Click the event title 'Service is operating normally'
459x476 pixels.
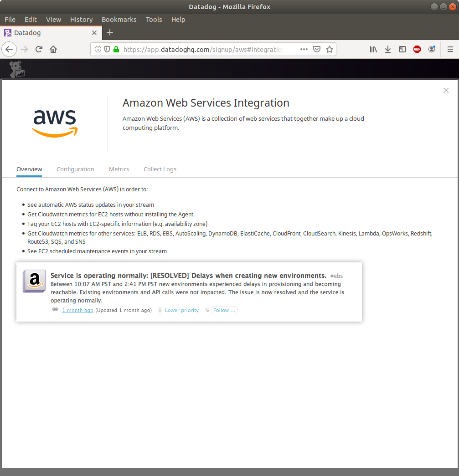(188, 276)
